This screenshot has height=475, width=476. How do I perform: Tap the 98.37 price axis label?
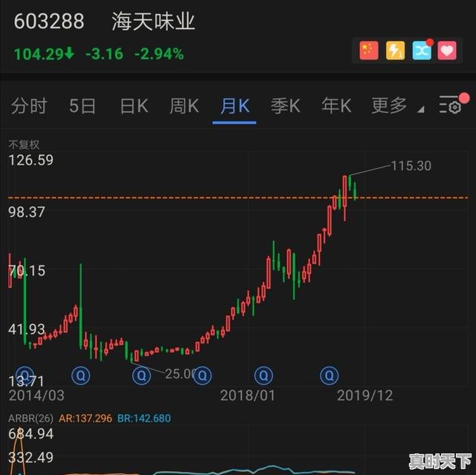[27, 212]
